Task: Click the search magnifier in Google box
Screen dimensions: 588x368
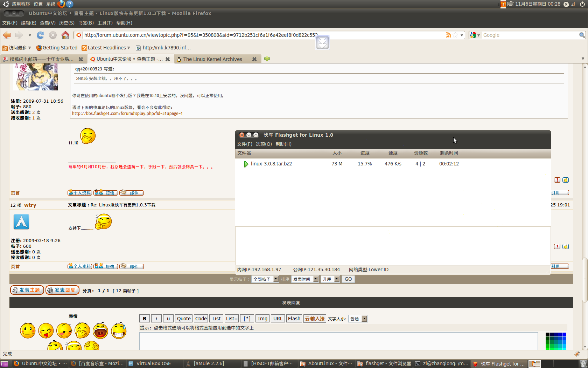Action: [582, 35]
